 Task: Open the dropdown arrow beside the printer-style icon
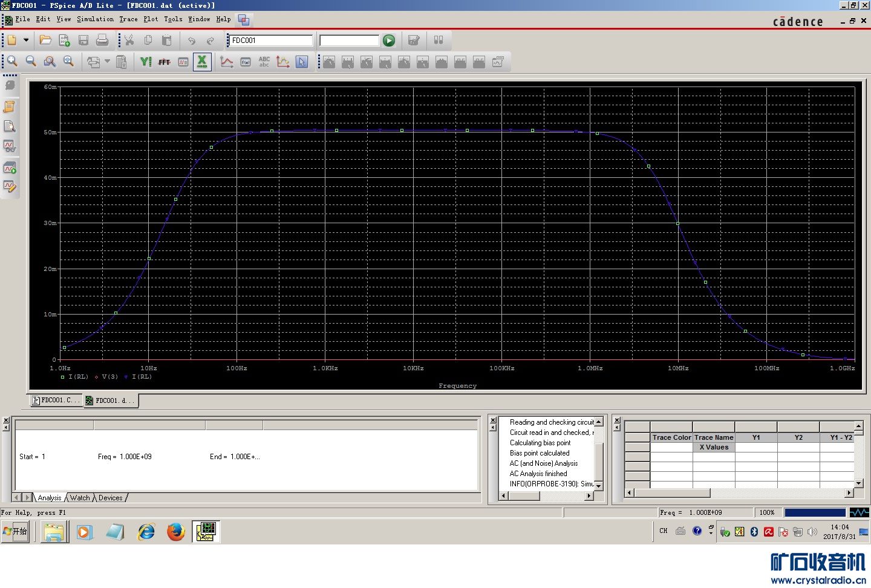[108, 61]
